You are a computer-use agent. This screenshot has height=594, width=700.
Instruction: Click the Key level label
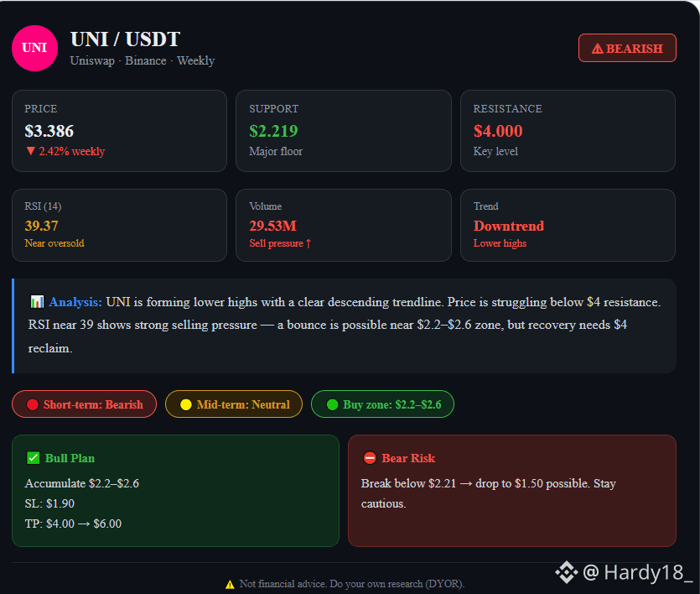click(495, 151)
